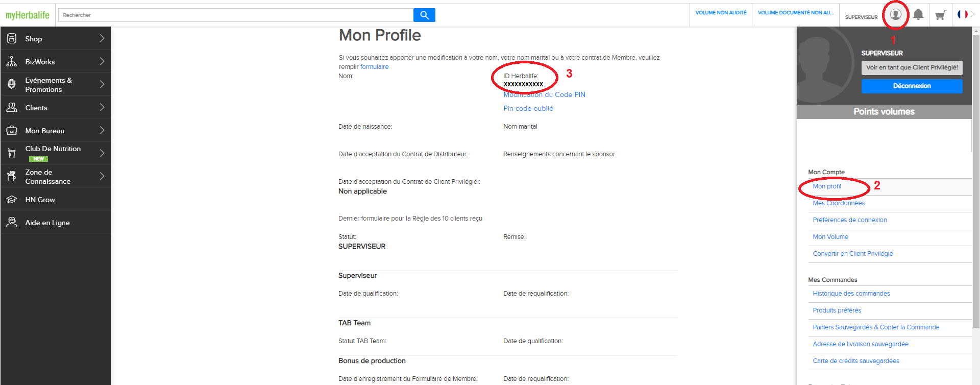Open Adresse de livraison sauvegardée link
The image size is (980, 385).
(861, 344)
